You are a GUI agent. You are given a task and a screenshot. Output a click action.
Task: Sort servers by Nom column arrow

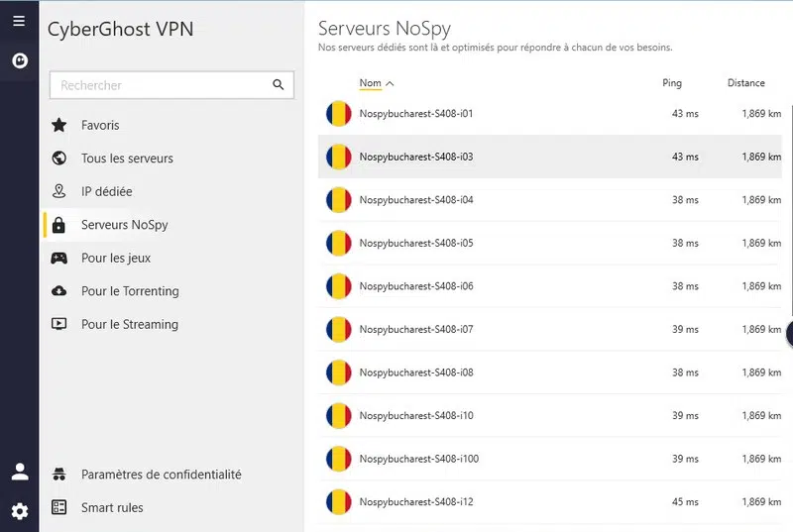pos(390,84)
